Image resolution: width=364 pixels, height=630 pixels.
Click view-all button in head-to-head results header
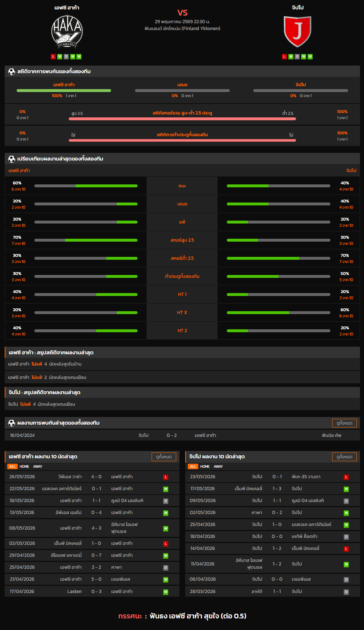[344, 423]
